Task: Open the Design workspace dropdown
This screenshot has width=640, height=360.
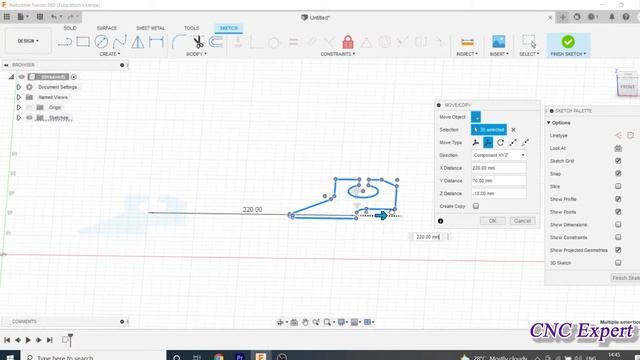Action: click(28, 41)
